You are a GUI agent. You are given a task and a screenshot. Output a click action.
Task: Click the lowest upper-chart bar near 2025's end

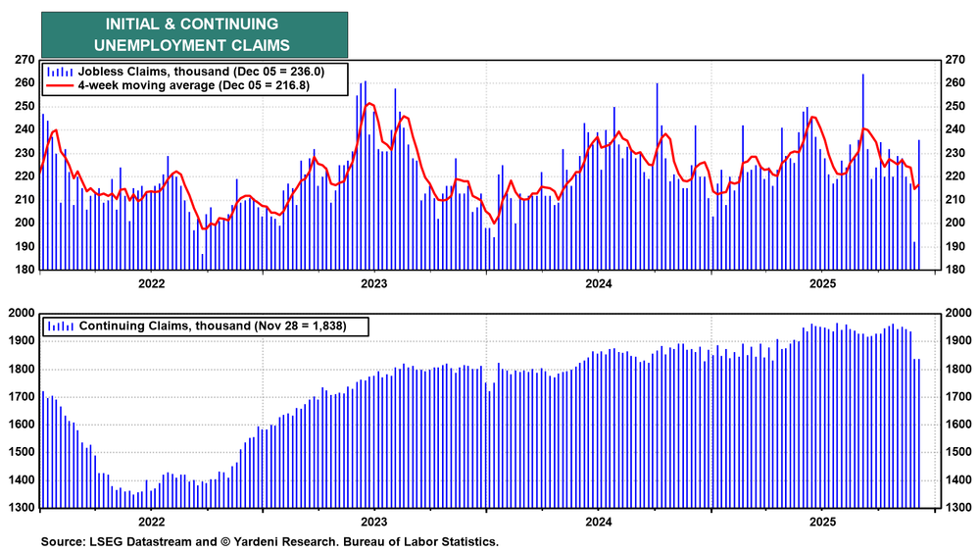point(914,255)
